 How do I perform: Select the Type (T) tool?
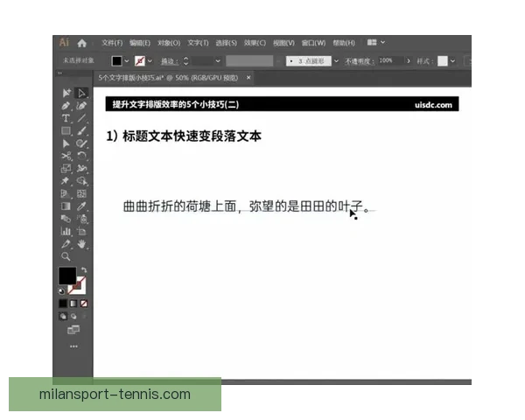(66, 118)
